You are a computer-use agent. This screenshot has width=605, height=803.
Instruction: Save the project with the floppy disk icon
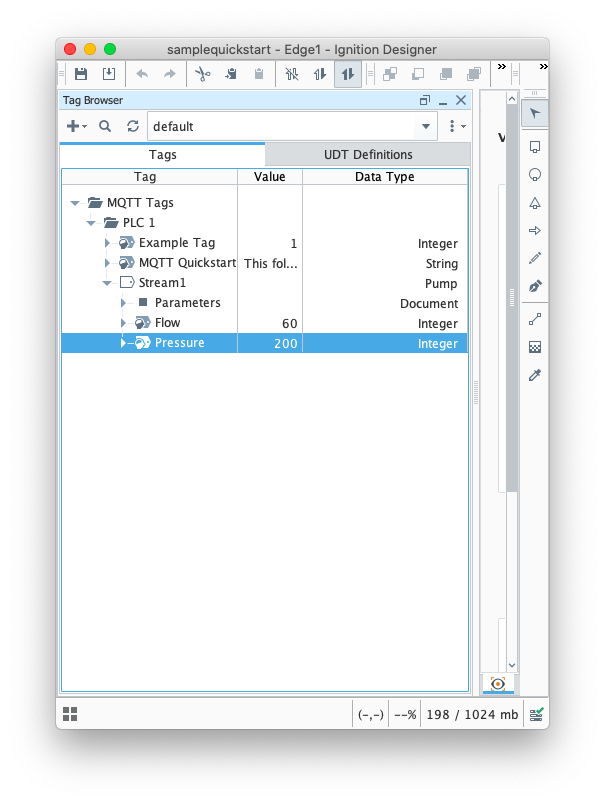pos(81,74)
